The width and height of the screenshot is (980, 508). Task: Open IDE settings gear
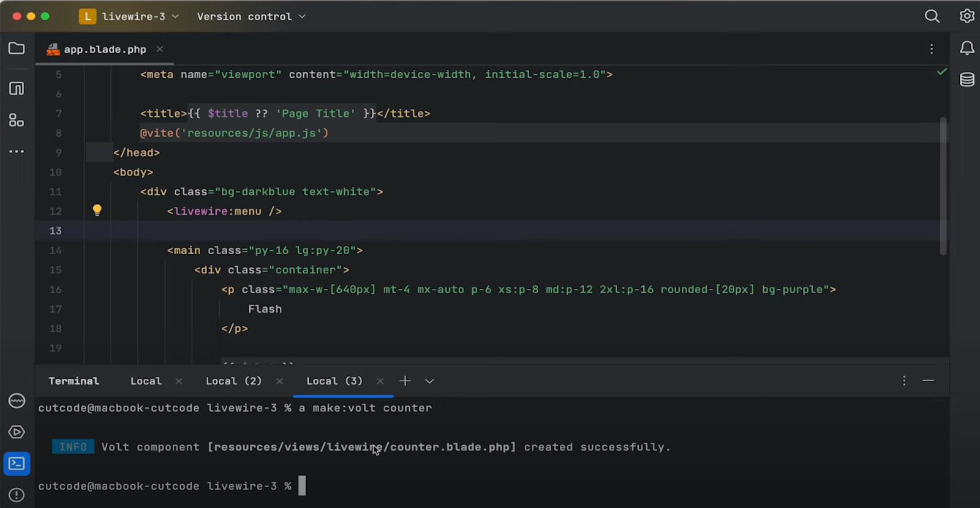point(967,16)
